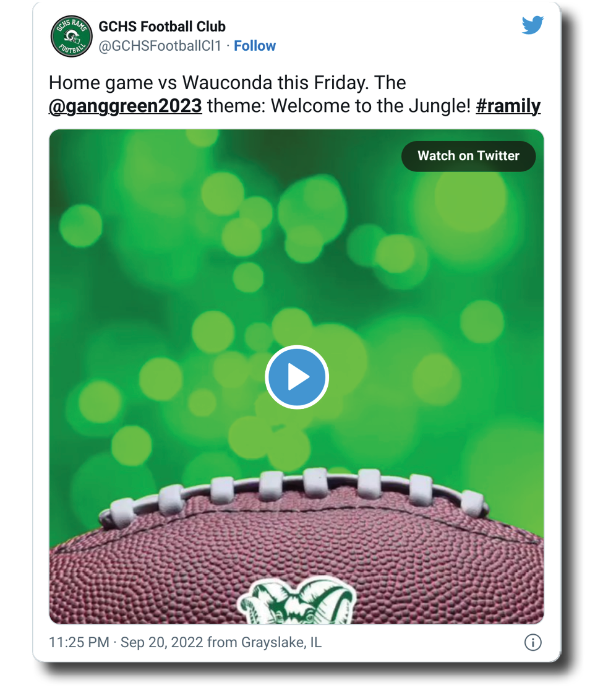Open the GCHS Football Club display name
616x688 pixels.
pos(162,27)
